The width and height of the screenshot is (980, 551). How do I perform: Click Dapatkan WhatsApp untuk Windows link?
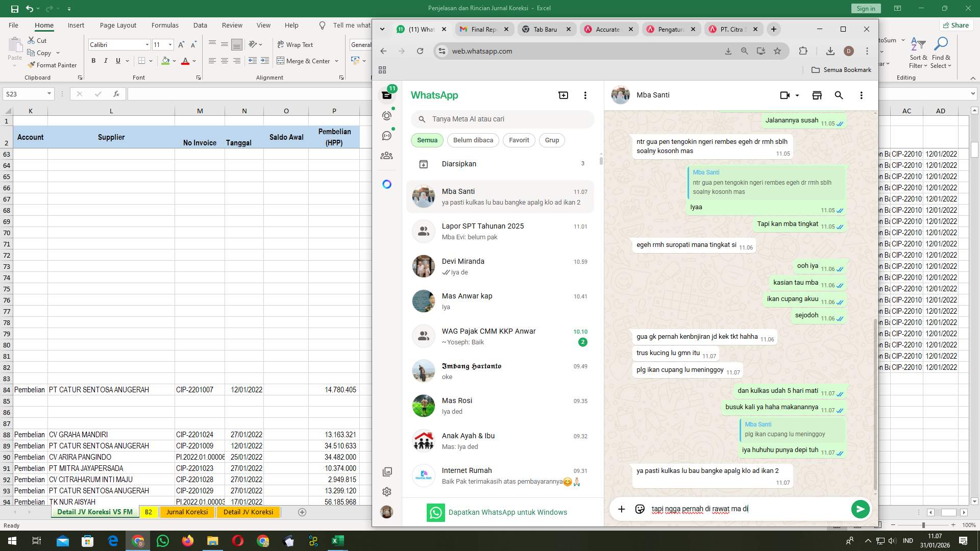(x=508, y=512)
